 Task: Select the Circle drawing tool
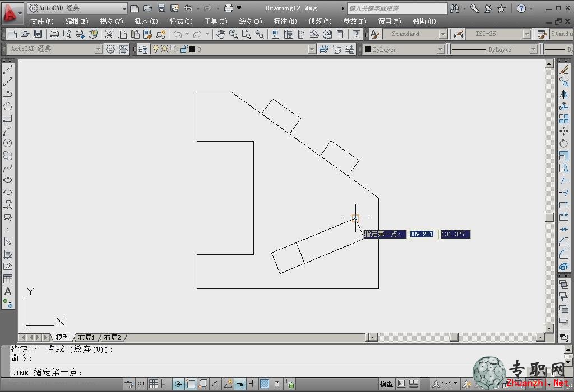pyautogui.click(x=8, y=143)
